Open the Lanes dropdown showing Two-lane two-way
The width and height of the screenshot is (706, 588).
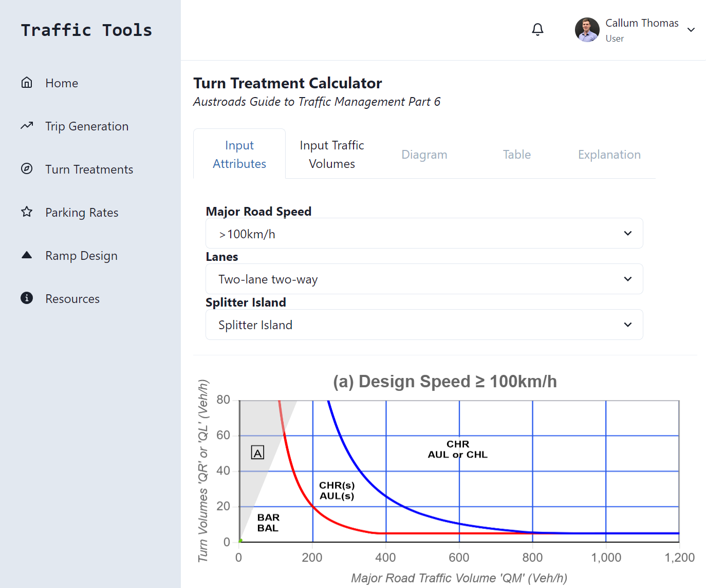coord(424,279)
